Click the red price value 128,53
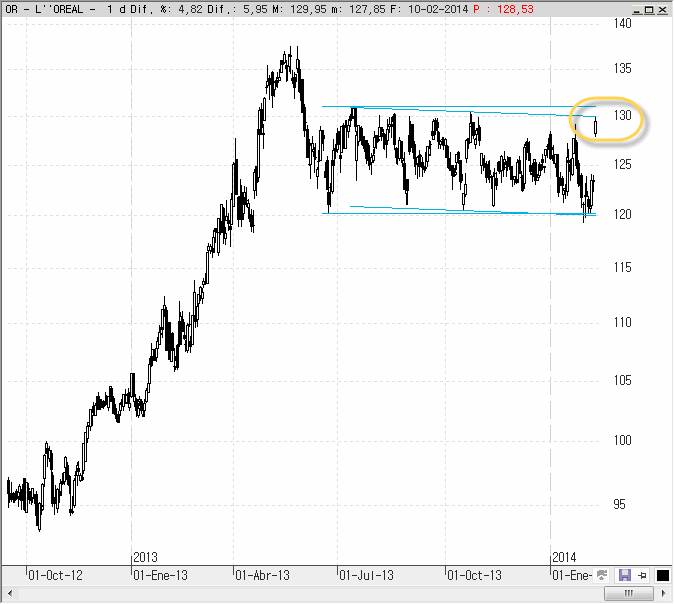The image size is (674, 604). [515, 9]
